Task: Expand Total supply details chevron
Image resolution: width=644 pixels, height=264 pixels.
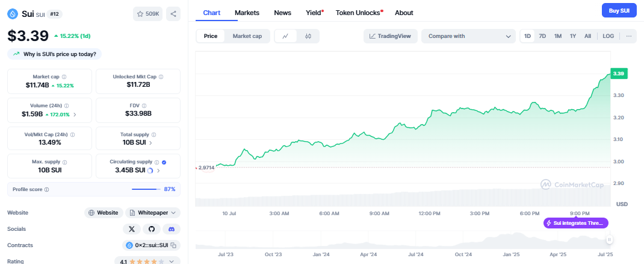Action: (150, 143)
